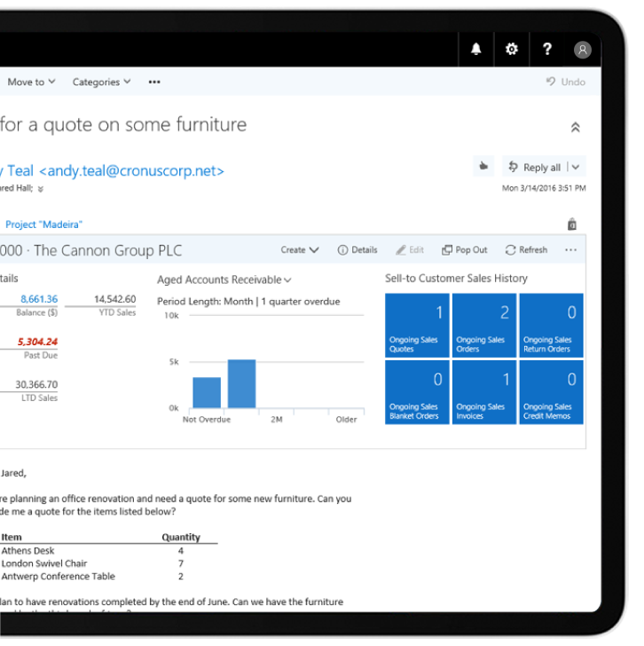Click The Cannon Group PLC title
The height and width of the screenshot is (646, 644).
click(x=107, y=250)
